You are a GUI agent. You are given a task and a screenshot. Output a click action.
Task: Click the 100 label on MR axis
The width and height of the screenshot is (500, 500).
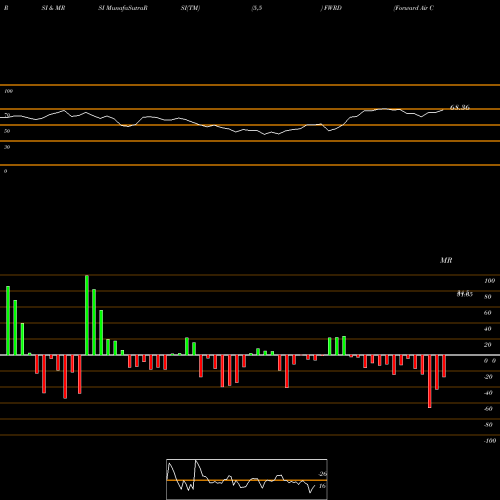489,281
